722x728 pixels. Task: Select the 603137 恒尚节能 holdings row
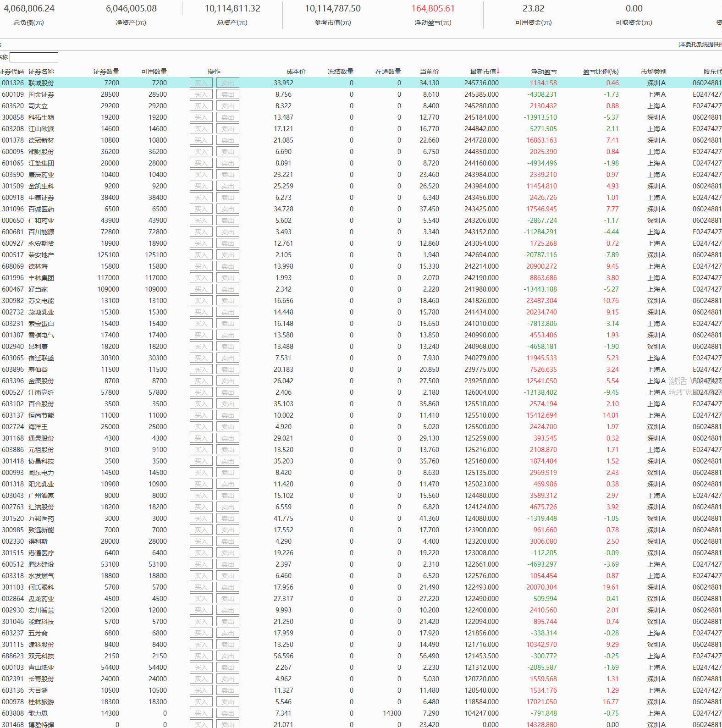(x=361, y=415)
